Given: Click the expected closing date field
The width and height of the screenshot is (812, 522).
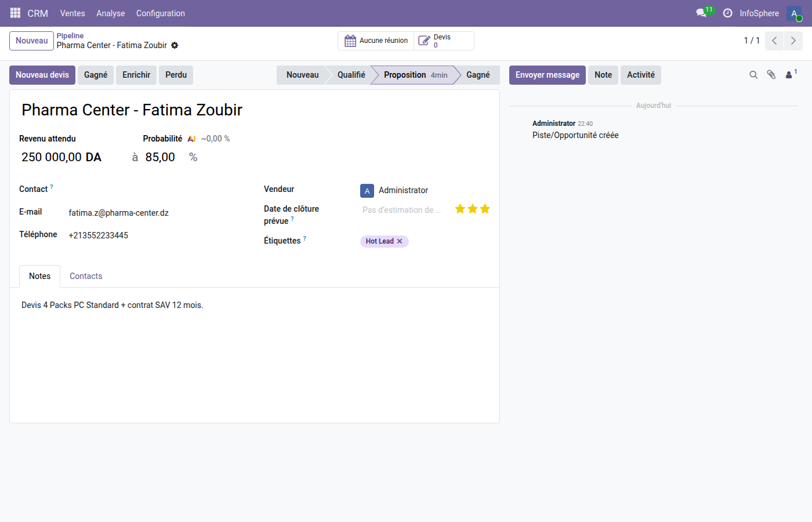Looking at the screenshot, I should 401,210.
